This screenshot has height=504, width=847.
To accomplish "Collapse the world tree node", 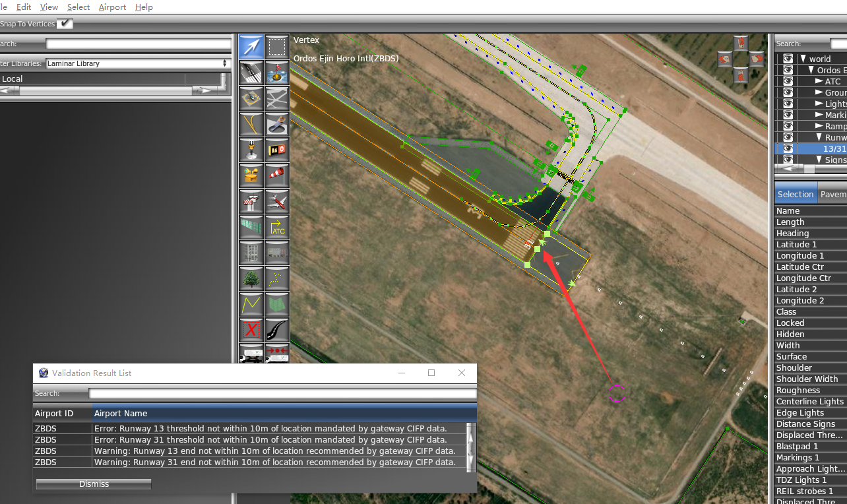I will click(x=803, y=59).
